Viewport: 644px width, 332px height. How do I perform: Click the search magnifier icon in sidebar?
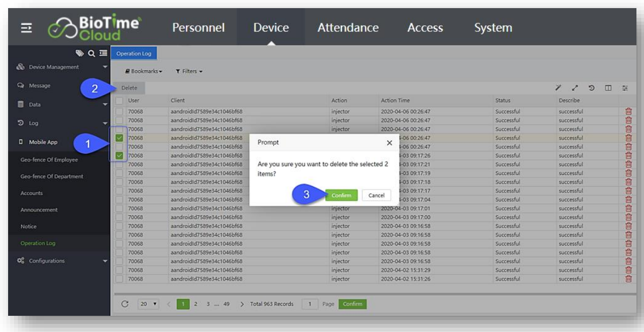[91, 53]
